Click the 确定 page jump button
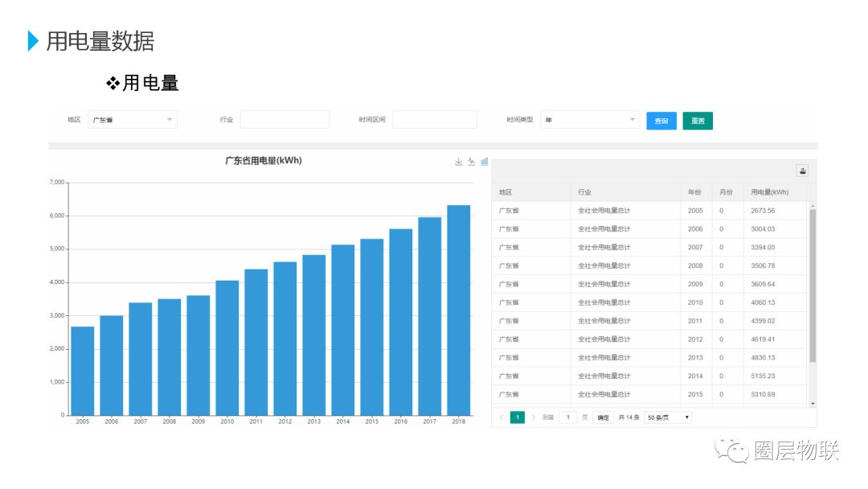Viewport: 868px width, 489px height. coord(604,417)
